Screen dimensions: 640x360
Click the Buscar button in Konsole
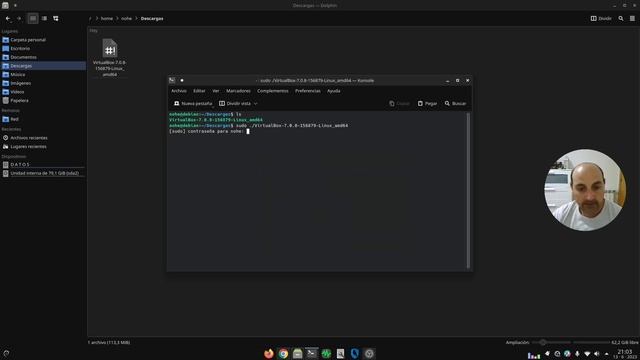pos(455,104)
